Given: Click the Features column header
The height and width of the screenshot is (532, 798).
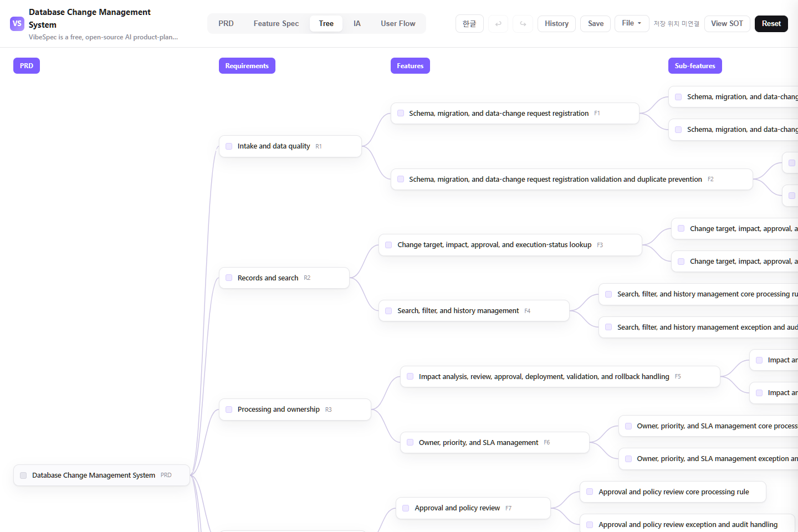Looking at the screenshot, I should pos(410,66).
